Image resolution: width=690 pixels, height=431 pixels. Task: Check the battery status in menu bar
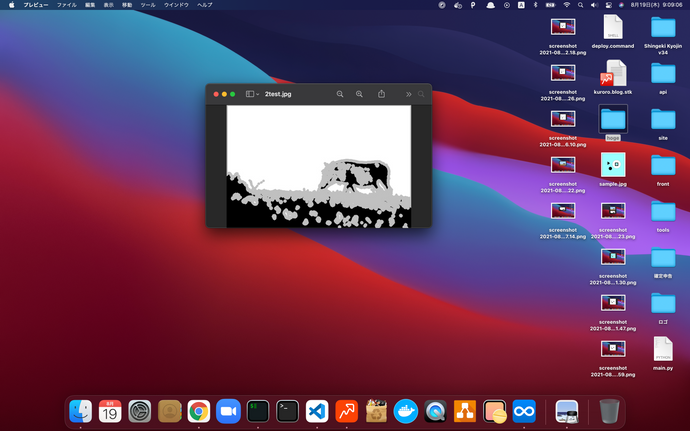pos(551,5)
